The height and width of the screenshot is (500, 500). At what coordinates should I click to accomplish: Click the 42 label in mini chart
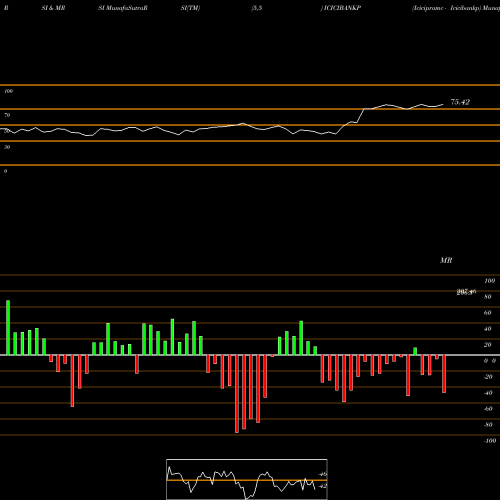(323, 486)
